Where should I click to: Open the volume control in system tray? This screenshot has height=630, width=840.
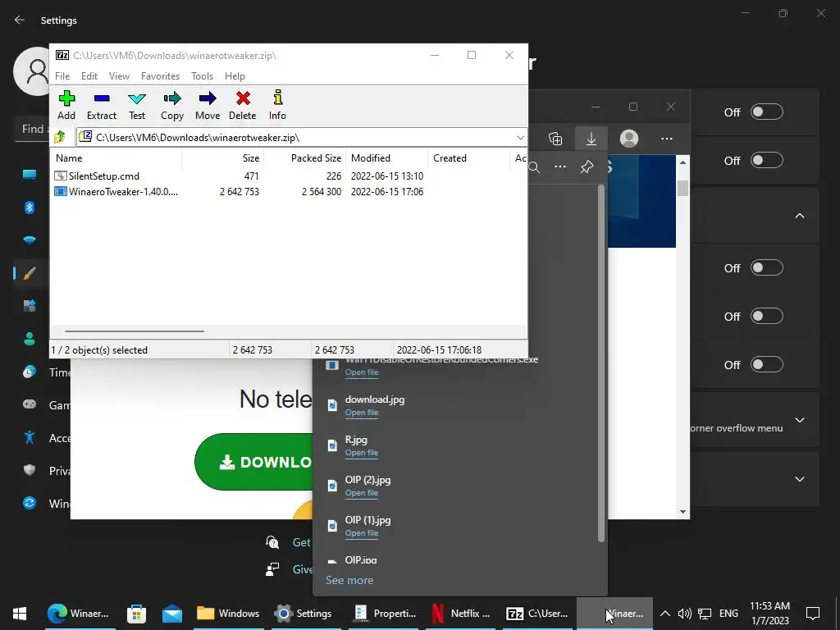pos(684,614)
